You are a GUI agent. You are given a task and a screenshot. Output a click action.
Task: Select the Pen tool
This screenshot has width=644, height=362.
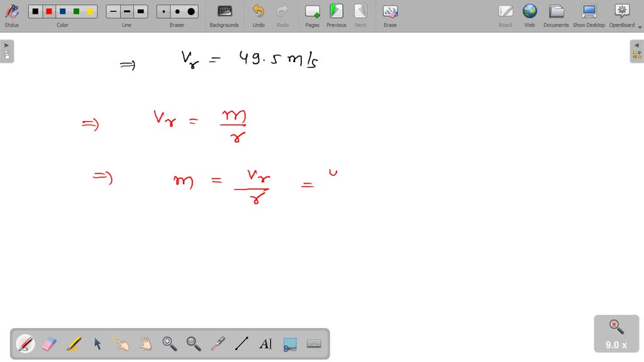coord(25,344)
